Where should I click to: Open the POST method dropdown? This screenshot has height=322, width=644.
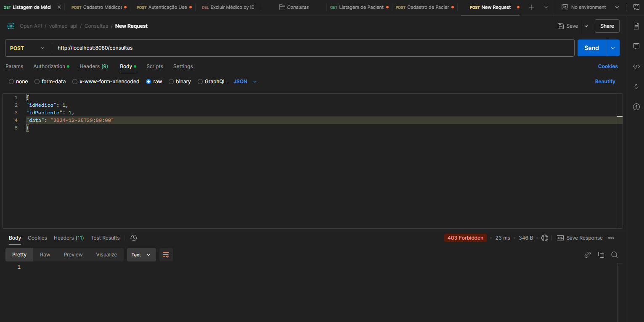coord(28,48)
